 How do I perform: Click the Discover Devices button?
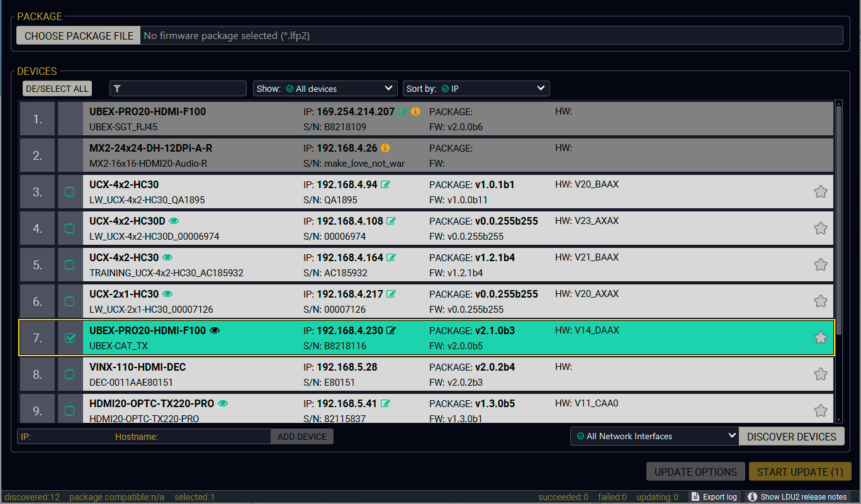(791, 437)
